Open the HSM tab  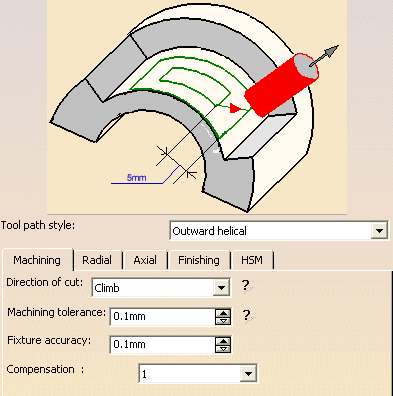(x=252, y=260)
